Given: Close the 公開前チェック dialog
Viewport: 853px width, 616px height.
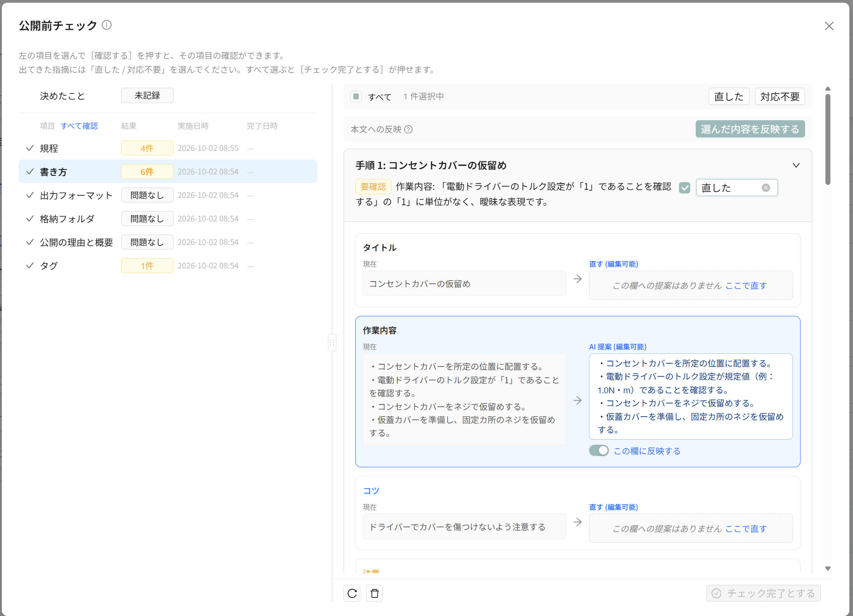Looking at the screenshot, I should pos(829,26).
